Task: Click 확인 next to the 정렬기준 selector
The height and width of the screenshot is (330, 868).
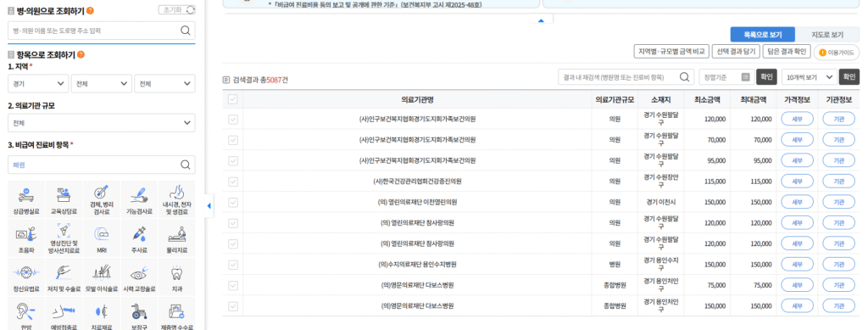Action: 766,76
